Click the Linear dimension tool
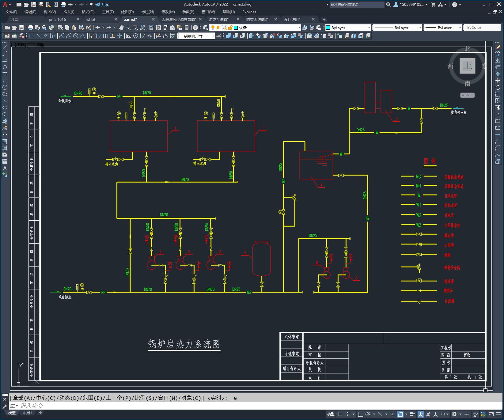 tap(31, 36)
